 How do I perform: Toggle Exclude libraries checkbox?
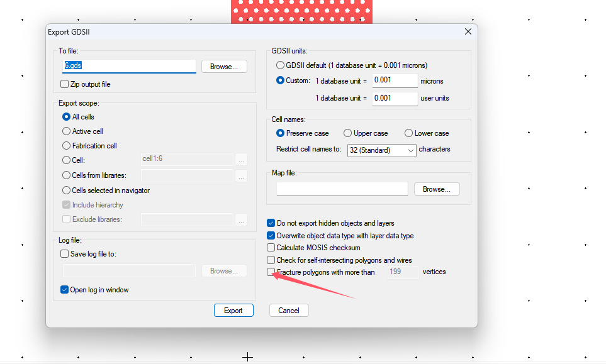(66, 219)
